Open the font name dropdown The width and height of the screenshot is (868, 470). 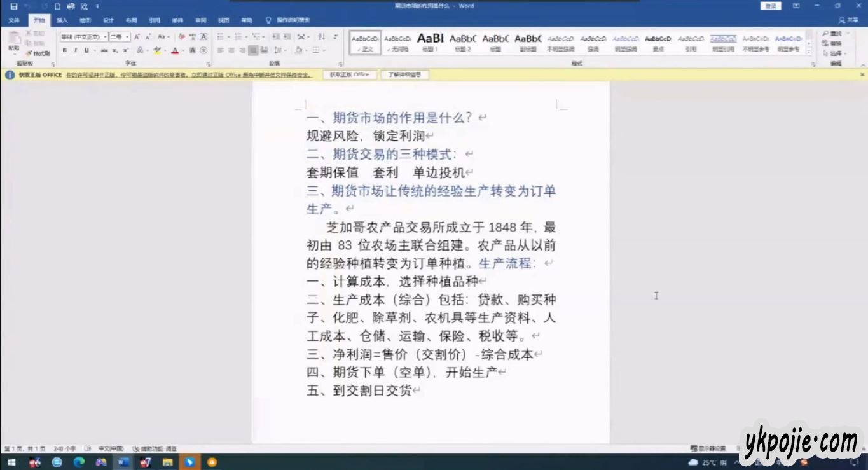point(84,37)
